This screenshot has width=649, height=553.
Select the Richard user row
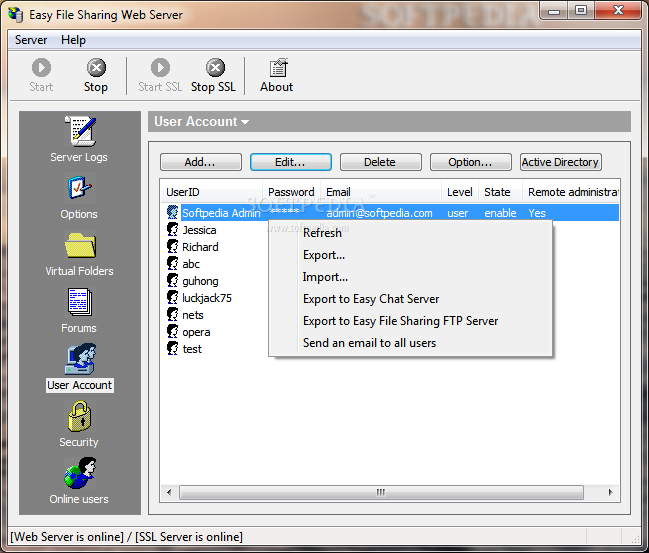(200, 247)
